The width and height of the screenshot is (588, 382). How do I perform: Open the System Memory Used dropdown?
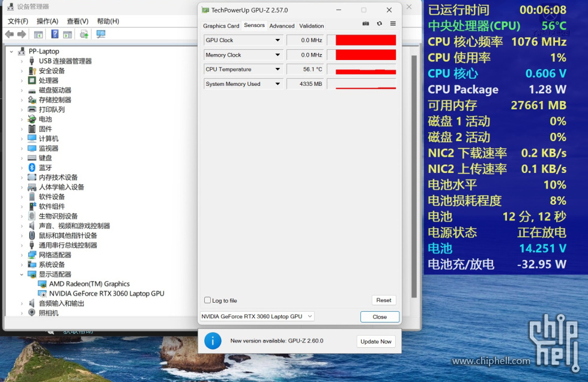pos(277,84)
